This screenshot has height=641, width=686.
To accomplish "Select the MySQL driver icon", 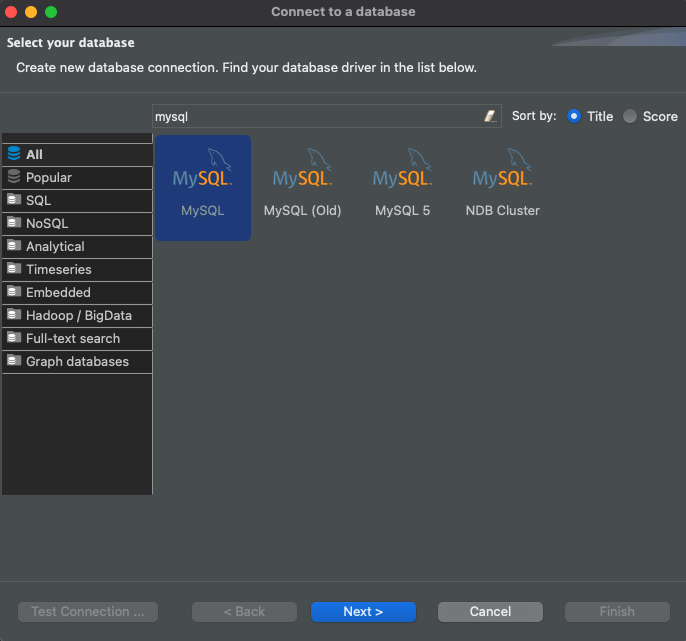I will (x=203, y=180).
